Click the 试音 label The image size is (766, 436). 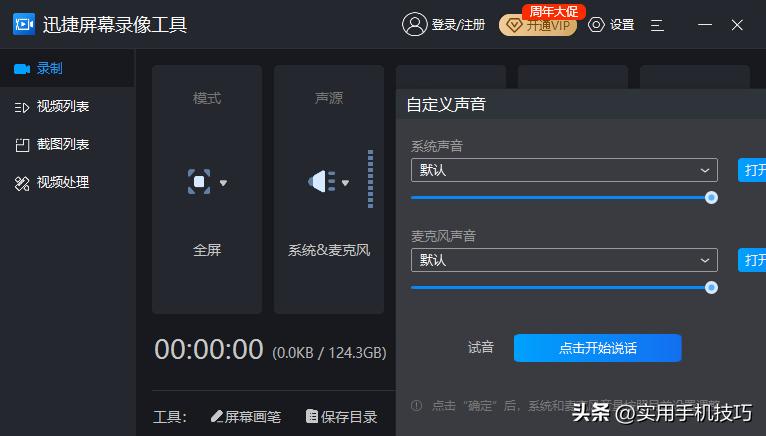(x=481, y=348)
